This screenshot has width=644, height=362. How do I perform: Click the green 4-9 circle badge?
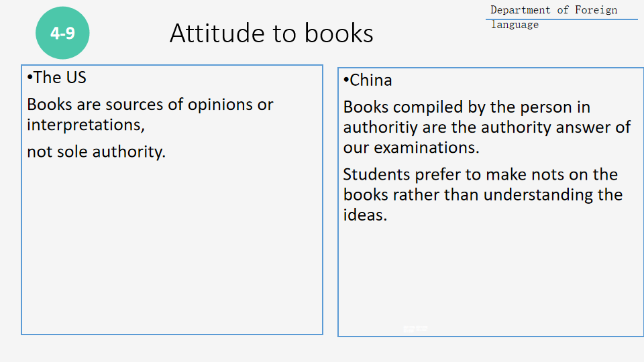pos(62,33)
